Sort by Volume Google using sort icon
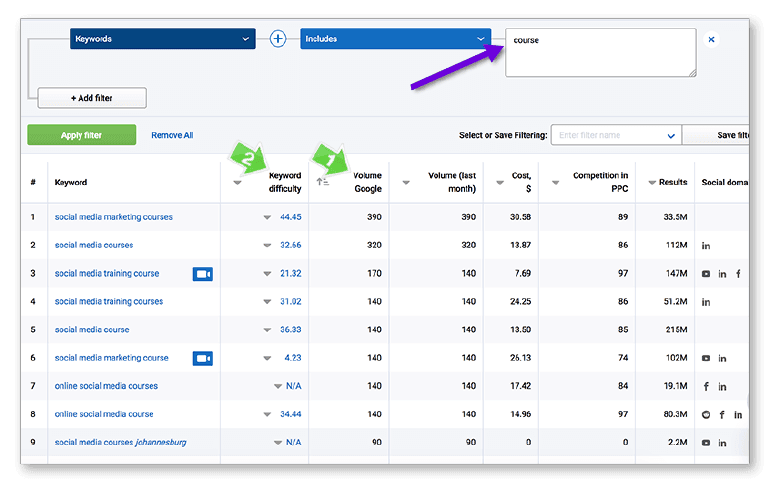Image resolution: width=769 pixels, height=501 pixels. point(322,182)
